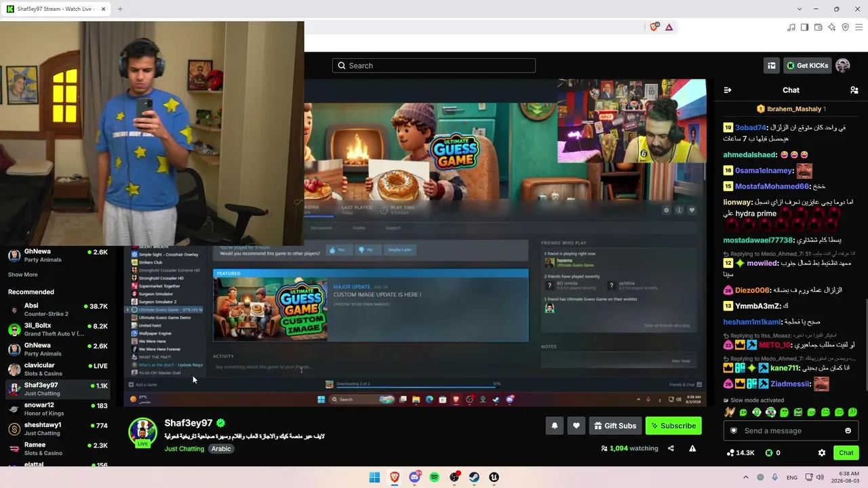This screenshot has width=868, height=488.
Task: Select Shaf3ey97 in the recommended sidebar
Action: point(58,389)
